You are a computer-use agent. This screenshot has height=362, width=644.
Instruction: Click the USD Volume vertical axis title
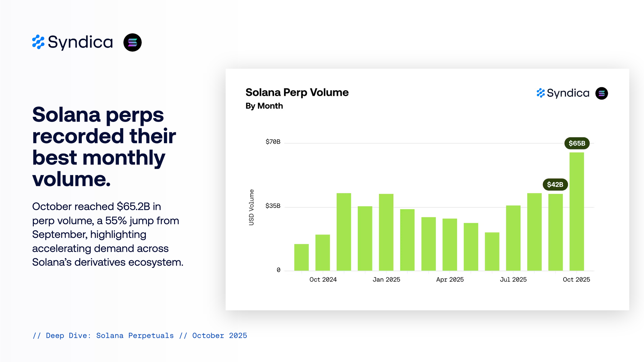point(251,207)
